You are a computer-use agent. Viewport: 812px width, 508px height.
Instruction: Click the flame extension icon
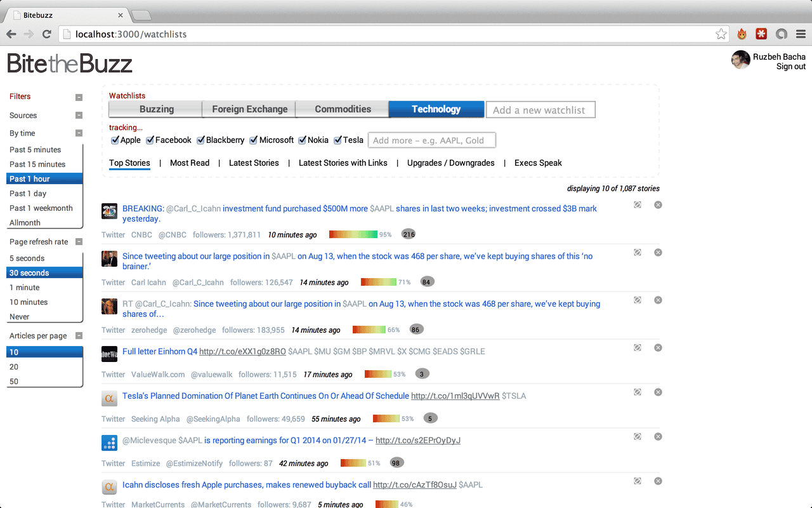tap(742, 34)
